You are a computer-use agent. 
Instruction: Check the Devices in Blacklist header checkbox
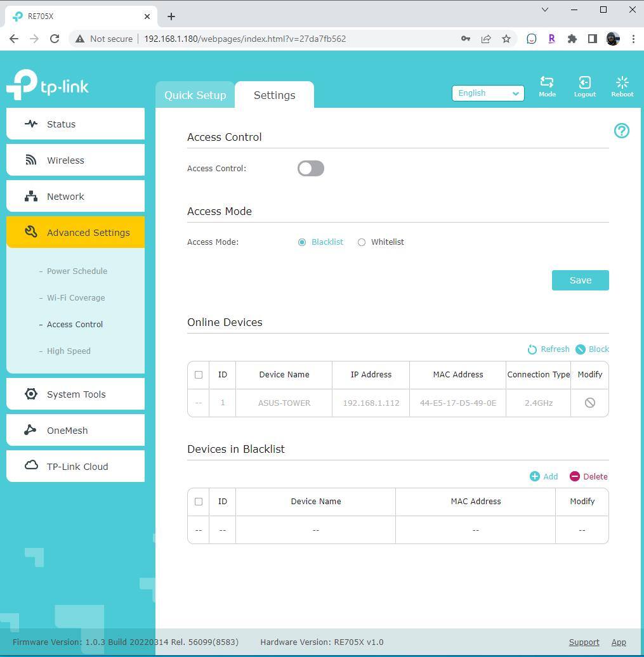[199, 502]
